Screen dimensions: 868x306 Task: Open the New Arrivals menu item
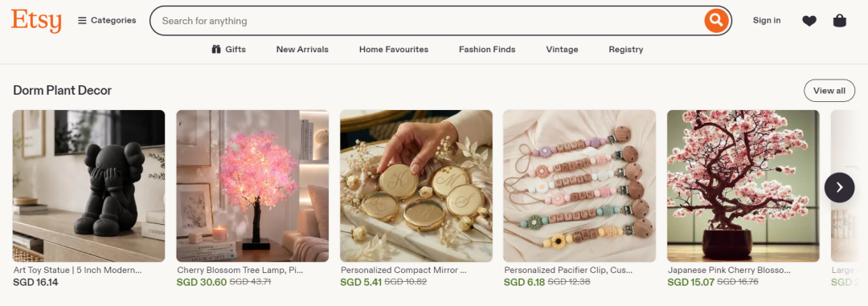(302, 49)
